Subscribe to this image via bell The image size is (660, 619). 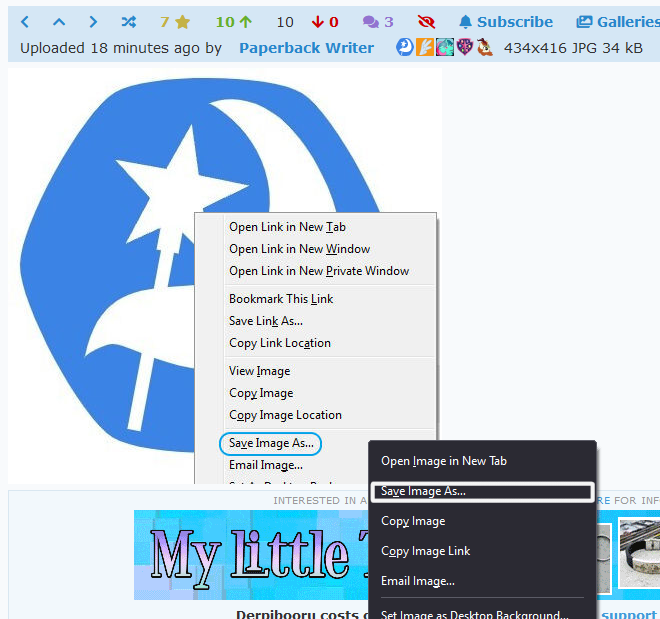click(506, 22)
